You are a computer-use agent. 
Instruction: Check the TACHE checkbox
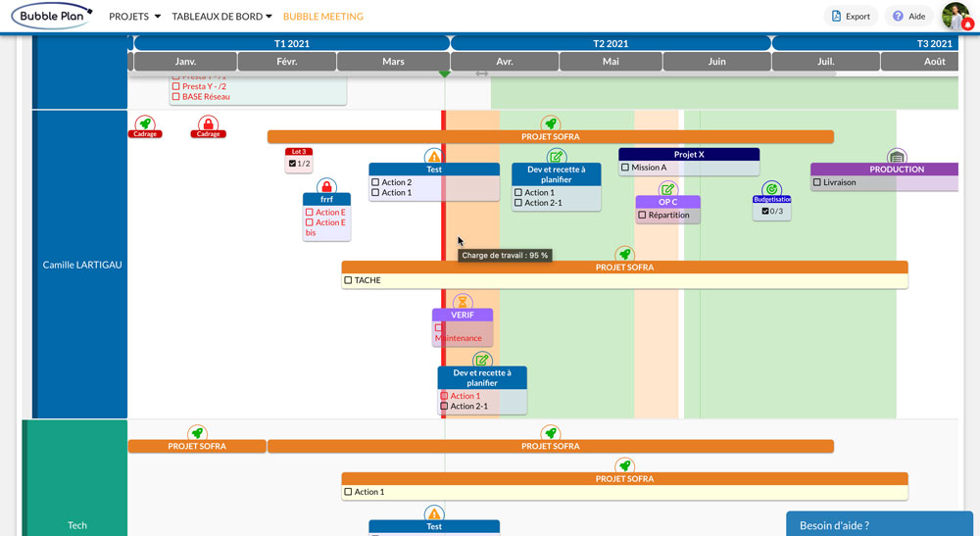(x=348, y=280)
